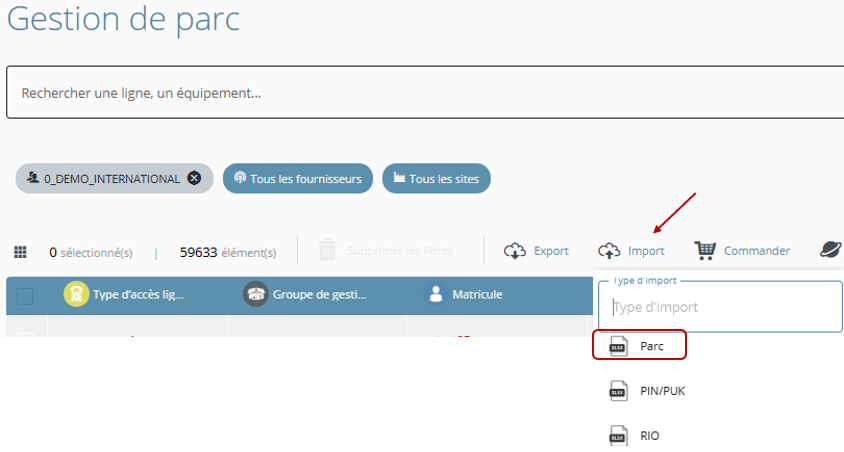Click into the Type d'import combo box

click(x=720, y=307)
